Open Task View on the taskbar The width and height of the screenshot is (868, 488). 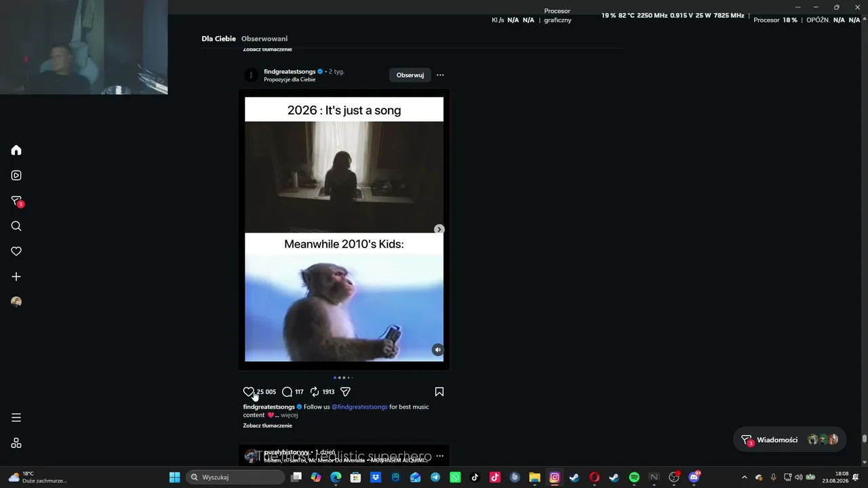(296, 477)
